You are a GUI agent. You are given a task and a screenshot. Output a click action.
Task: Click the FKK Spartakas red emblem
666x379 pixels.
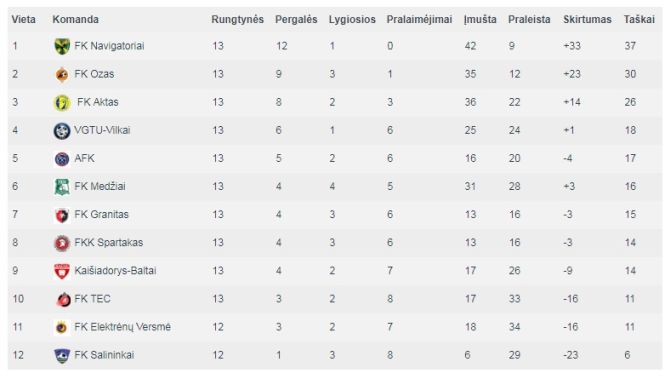[62, 243]
